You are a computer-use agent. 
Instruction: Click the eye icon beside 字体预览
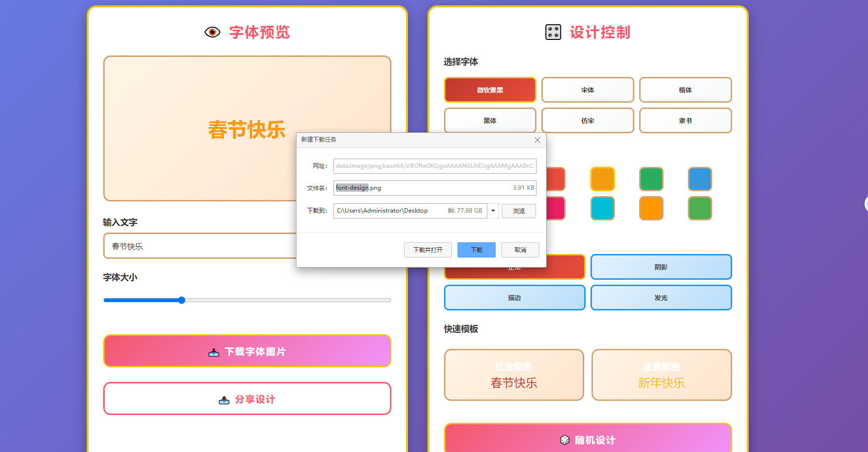click(x=212, y=32)
